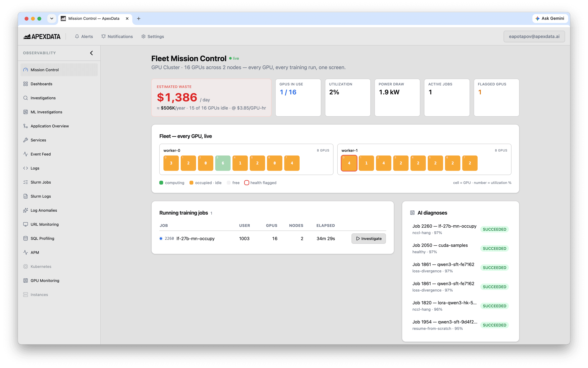Click the Alerts bell icon
The width and height of the screenshot is (588, 368).
[77, 37]
